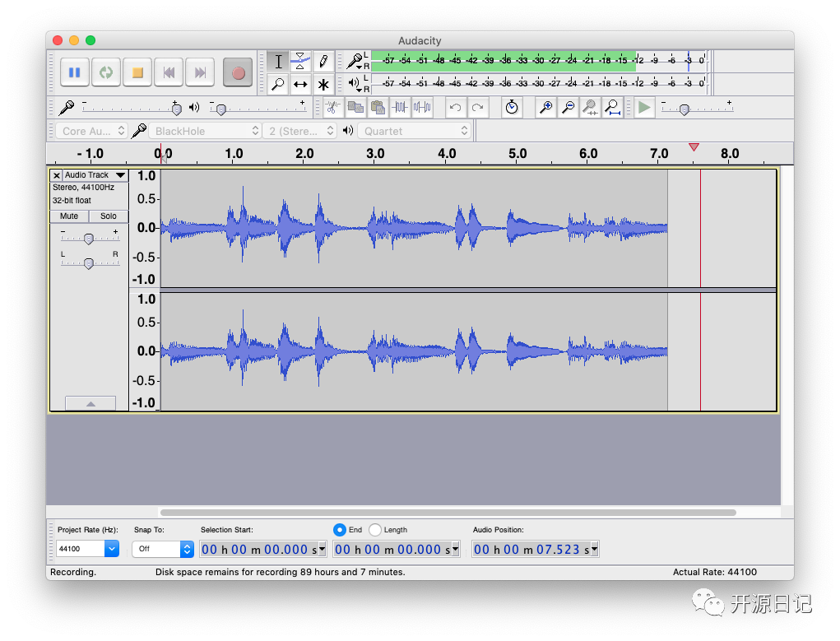This screenshot has height=641, width=840.
Task: Click the Cut scissors icon
Action: pyautogui.click(x=332, y=108)
